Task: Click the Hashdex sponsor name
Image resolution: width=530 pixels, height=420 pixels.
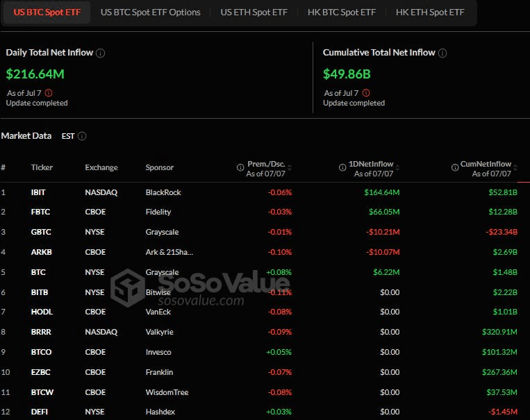Action: click(x=160, y=412)
